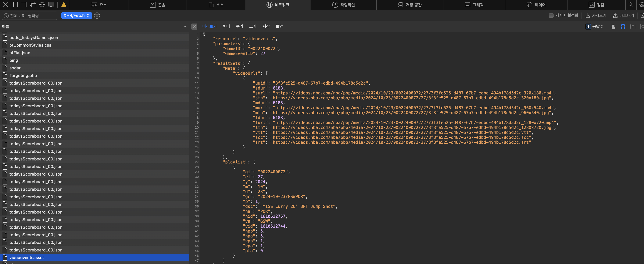Copy the response with the documents icon
Viewport: 644px width, 264px height.
[613, 27]
